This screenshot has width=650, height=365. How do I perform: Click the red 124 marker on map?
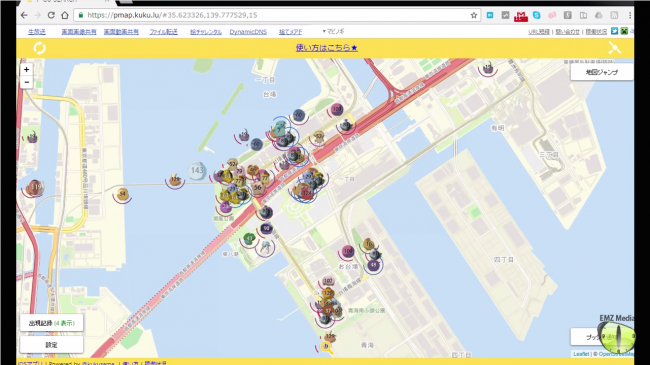(307, 193)
